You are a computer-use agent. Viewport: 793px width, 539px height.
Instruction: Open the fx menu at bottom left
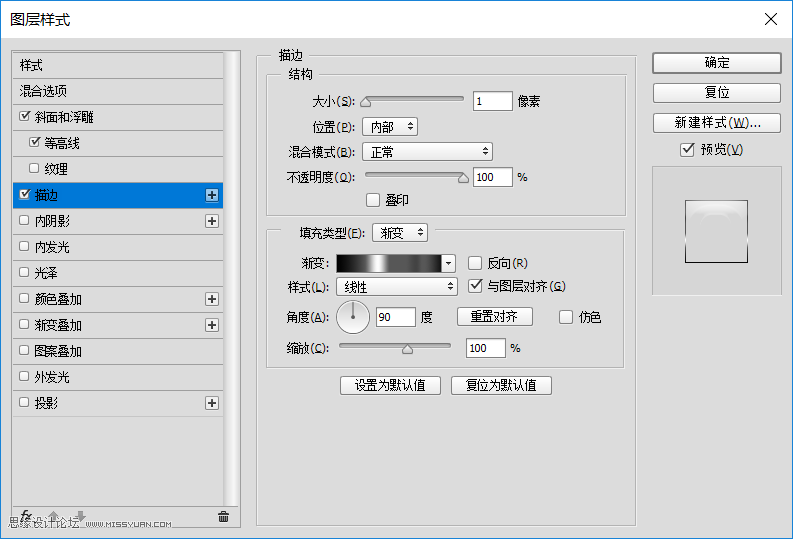(27, 516)
